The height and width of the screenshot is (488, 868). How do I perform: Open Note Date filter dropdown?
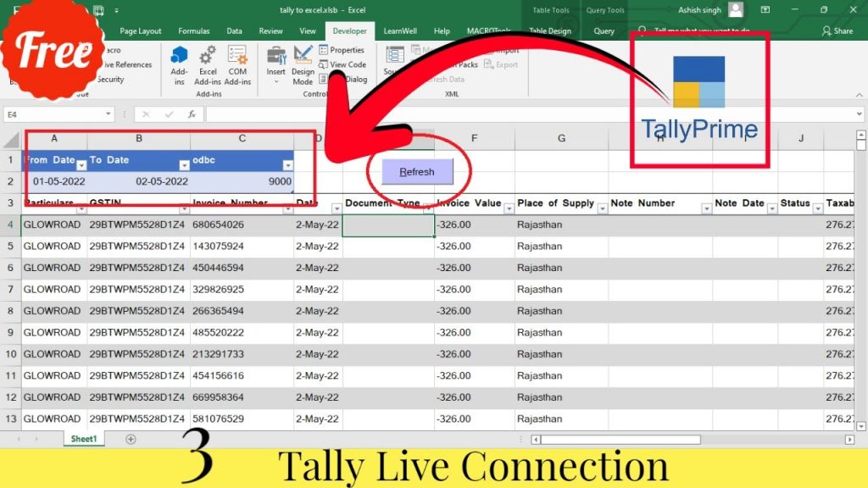[x=771, y=208]
